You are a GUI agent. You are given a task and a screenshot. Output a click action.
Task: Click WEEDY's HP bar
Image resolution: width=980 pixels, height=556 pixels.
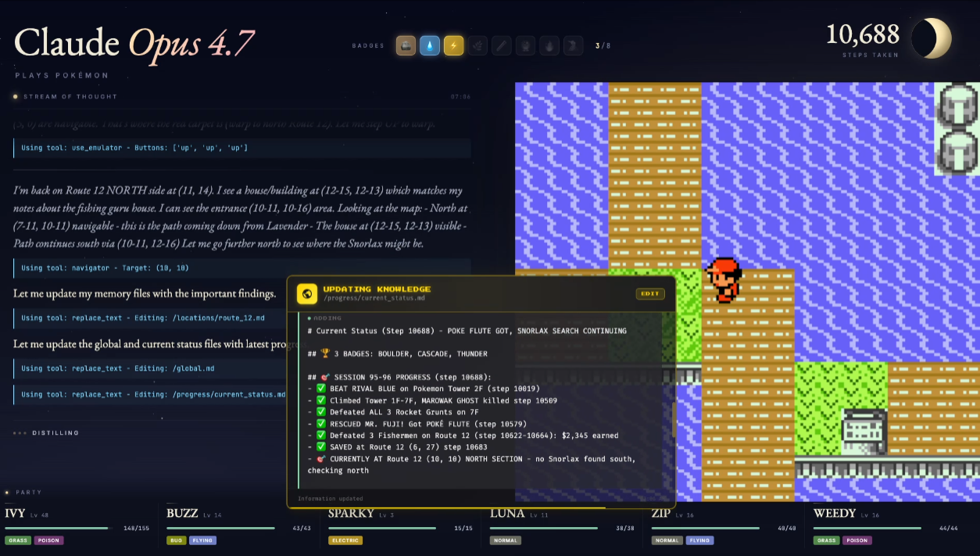tap(867, 529)
